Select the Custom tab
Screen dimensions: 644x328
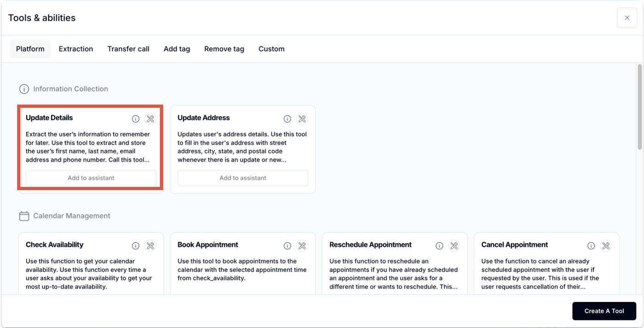coord(271,49)
